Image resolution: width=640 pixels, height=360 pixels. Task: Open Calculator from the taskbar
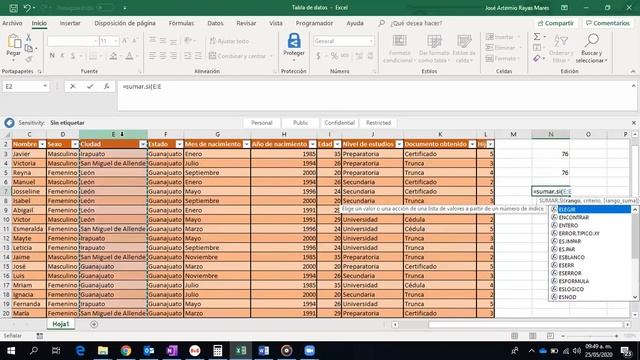(218, 351)
